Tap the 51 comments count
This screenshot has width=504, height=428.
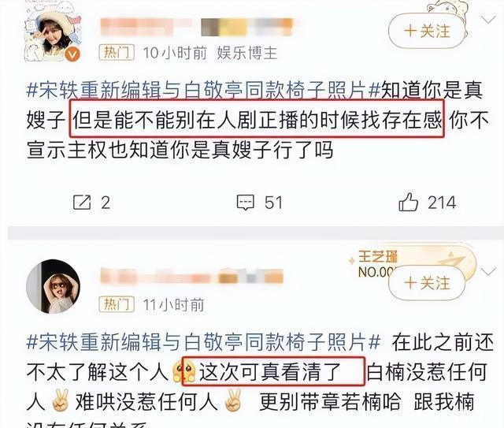273,203
